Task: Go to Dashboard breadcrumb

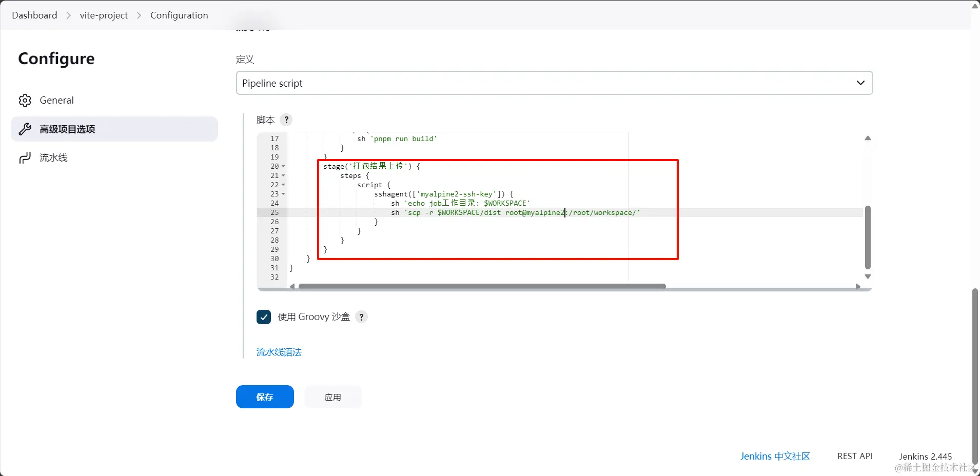Action: click(34, 15)
